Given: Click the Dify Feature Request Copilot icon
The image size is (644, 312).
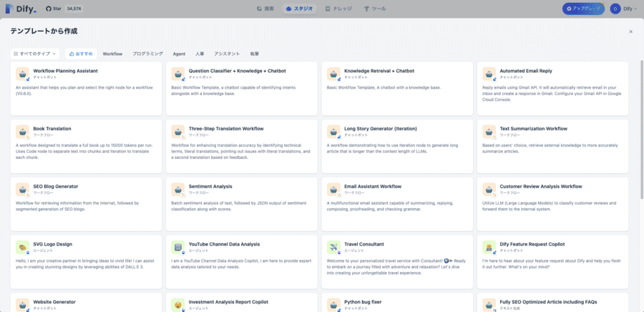Looking at the screenshot, I should (x=489, y=247).
